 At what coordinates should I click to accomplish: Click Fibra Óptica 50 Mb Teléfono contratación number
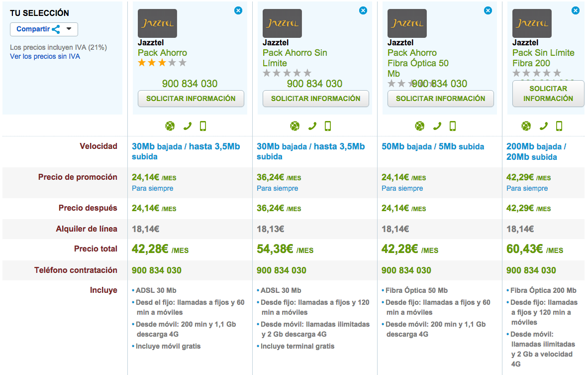coord(406,270)
